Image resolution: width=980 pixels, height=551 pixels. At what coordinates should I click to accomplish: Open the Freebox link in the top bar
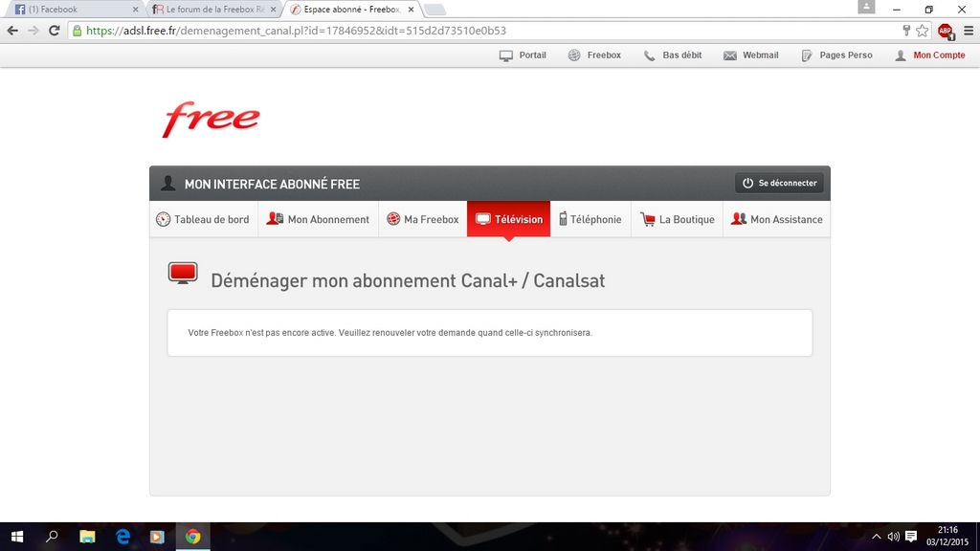coord(594,55)
